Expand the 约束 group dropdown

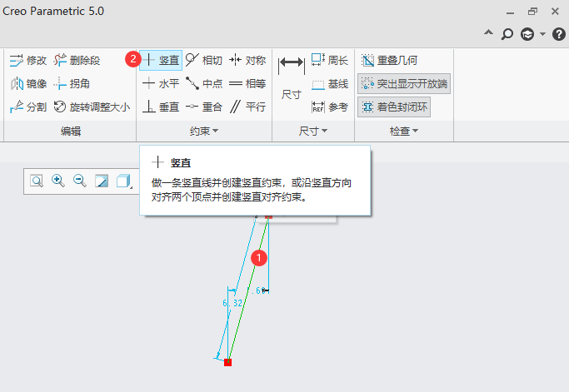[x=204, y=131]
